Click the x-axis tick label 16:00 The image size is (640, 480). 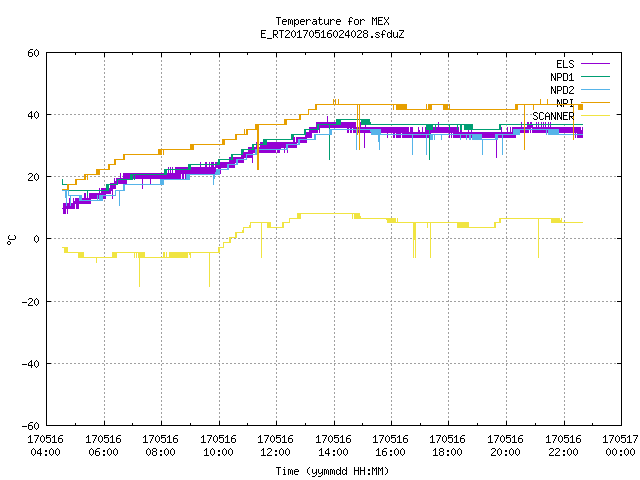tap(391, 453)
